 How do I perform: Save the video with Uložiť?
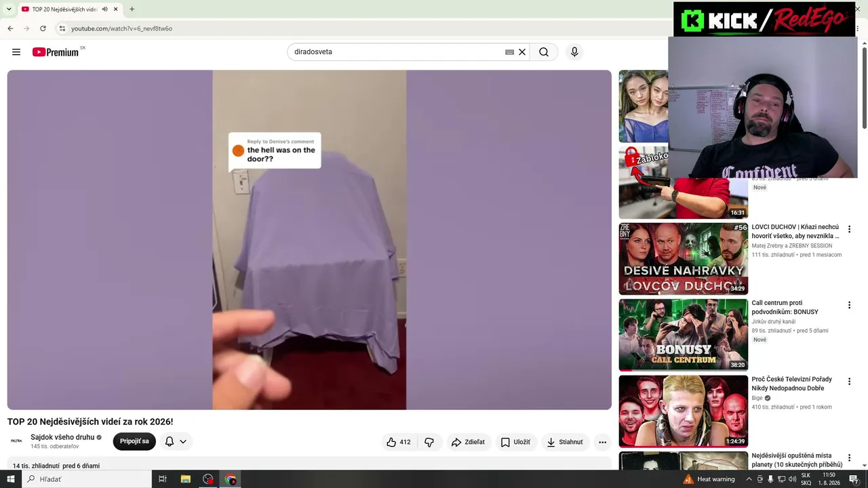click(x=515, y=442)
